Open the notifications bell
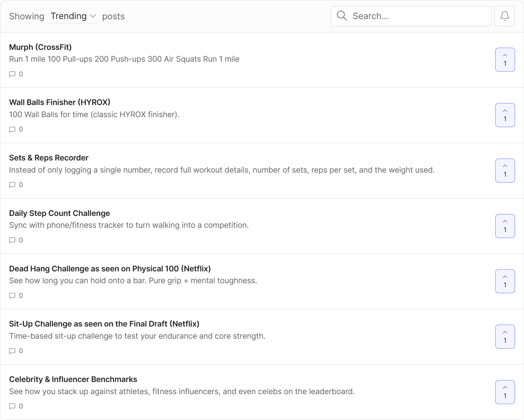 click(x=504, y=16)
